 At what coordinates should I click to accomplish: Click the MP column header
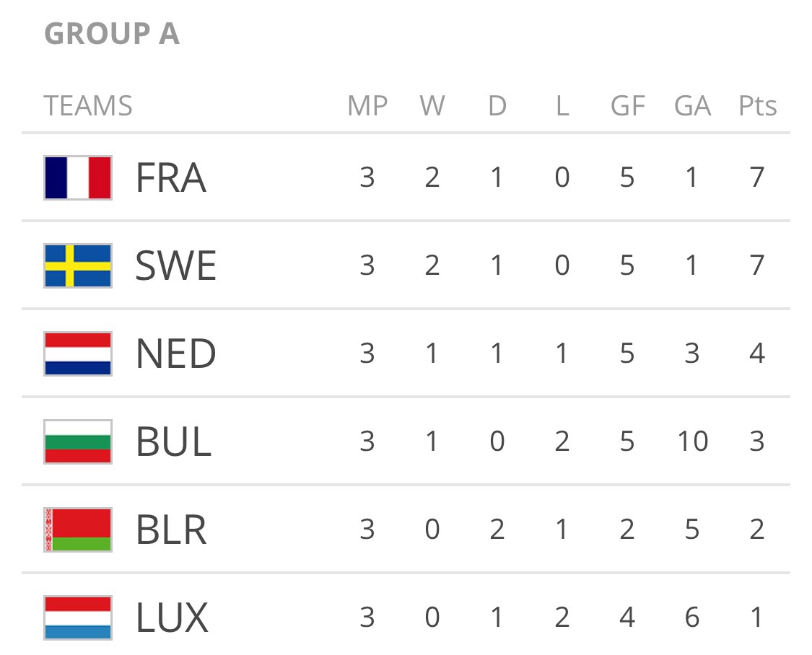tap(367, 105)
